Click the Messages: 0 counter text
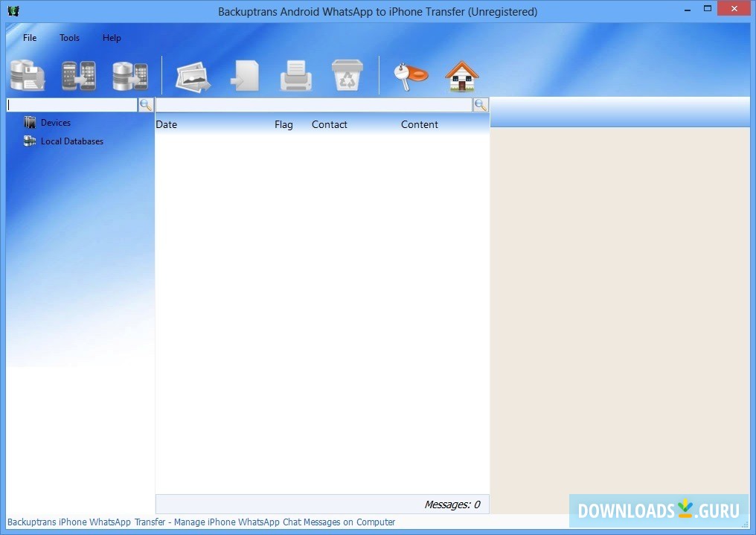This screenshot has height=535, width=756. coord(452,504)
